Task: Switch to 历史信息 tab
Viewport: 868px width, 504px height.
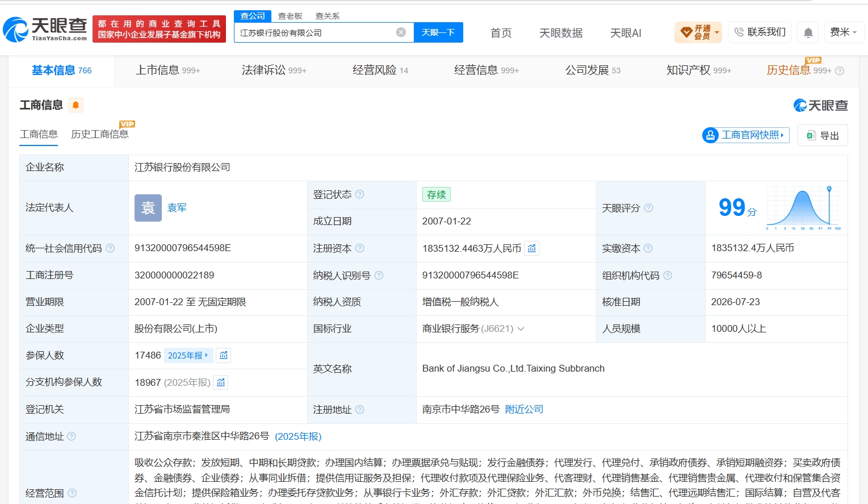Action: point(799,70)
